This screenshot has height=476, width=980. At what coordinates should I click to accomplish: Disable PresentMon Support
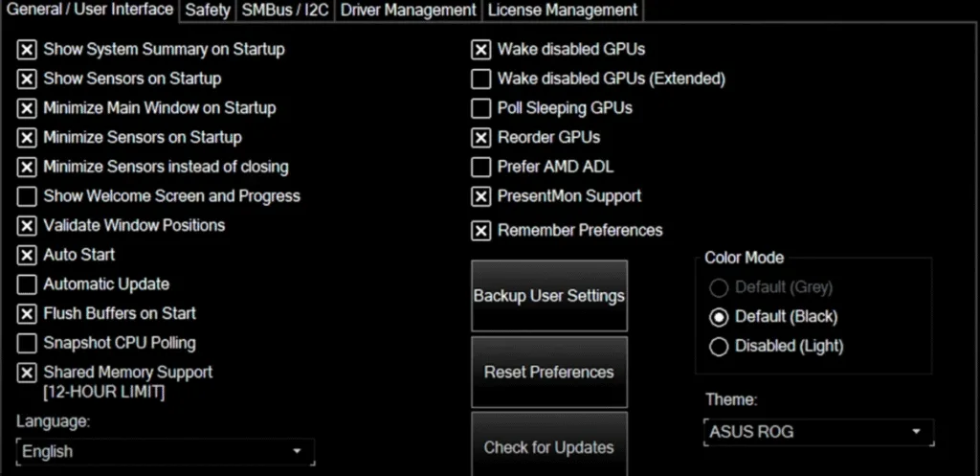(480, 196)
